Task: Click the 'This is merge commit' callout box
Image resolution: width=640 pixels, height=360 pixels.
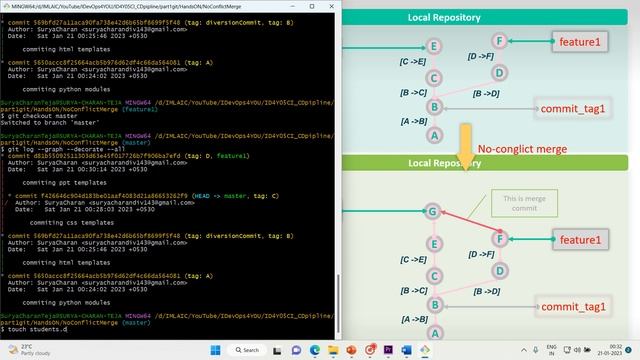Action: pyautogui.click(x=524, y=203)
